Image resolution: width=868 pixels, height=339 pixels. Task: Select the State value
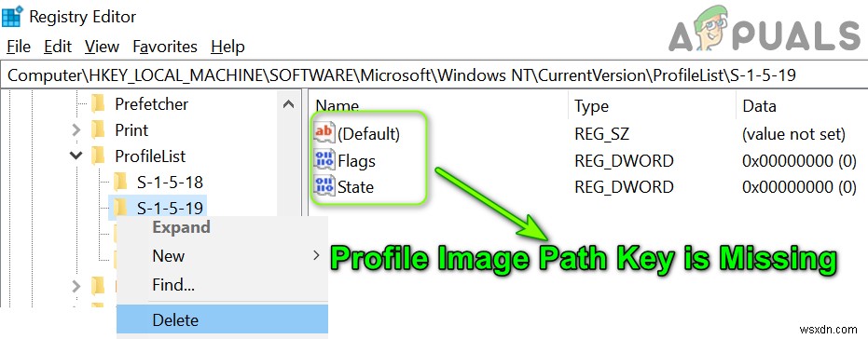pos(355,187)
